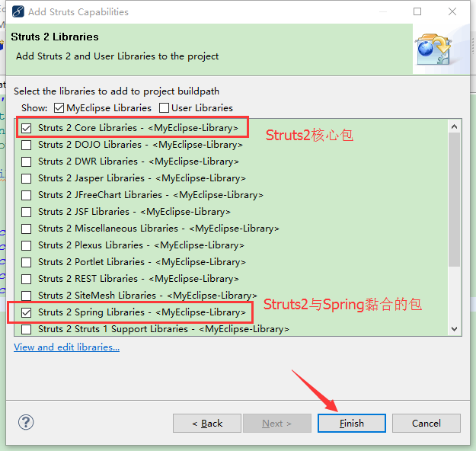Toggle the MyEclipse Libraries show checkbox
Image resolution: width=476 pixels, height=451 pixels.
pyautogui.click(x=59, y=108)
